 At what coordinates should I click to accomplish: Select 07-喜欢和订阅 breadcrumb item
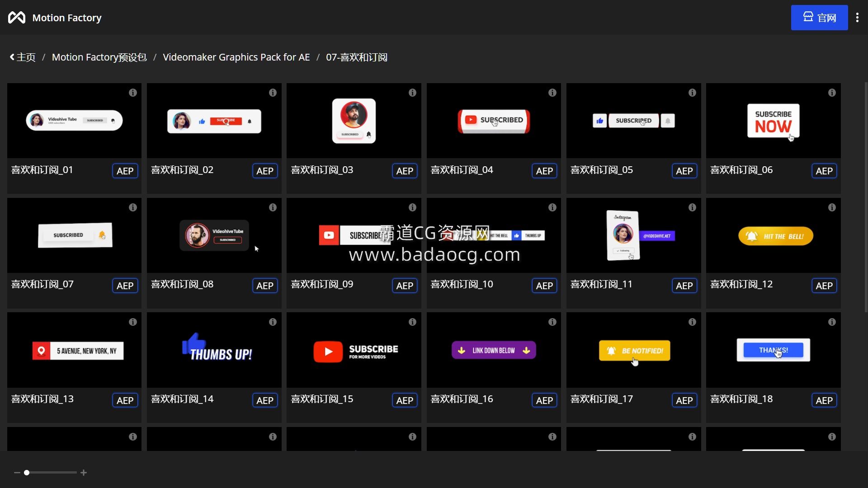[357, 57]
